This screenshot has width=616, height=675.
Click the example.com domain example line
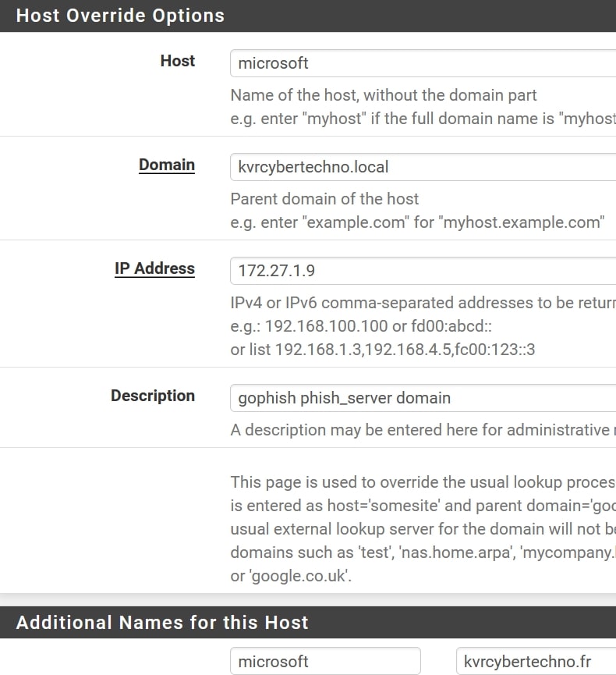coord(417,222)
